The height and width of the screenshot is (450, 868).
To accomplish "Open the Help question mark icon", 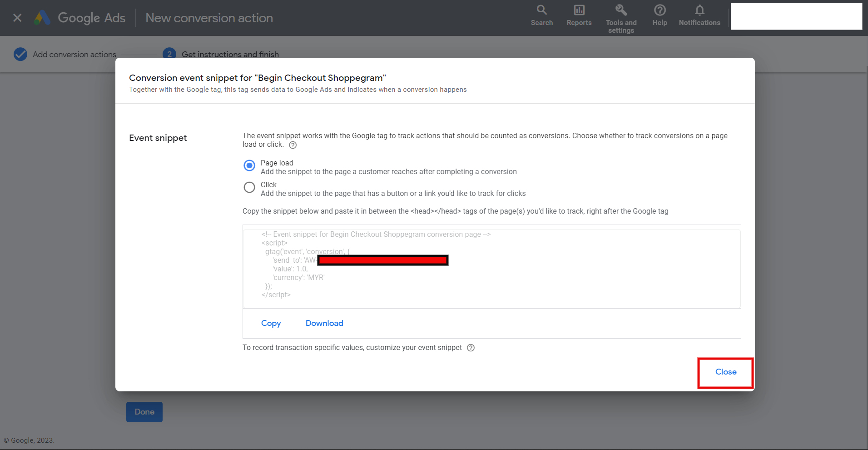I will [x=660, y=10].
